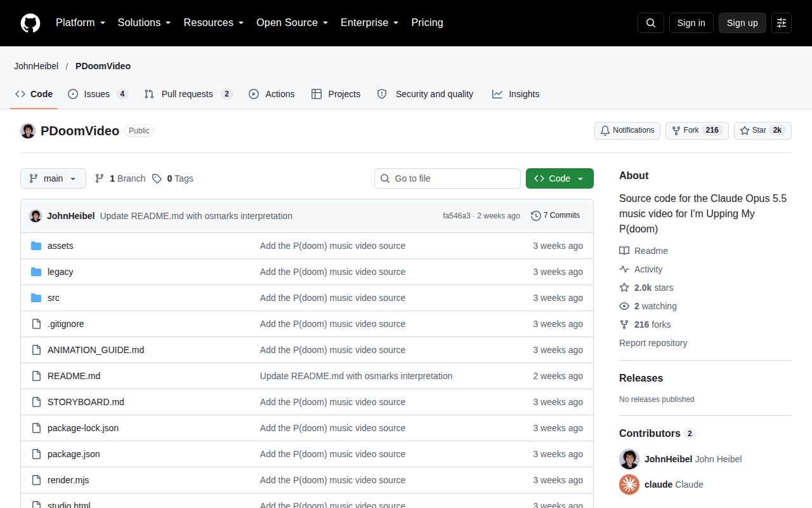Open the Projects tab
The height and width of the screenshot is (508, 812).
[336, 94]
